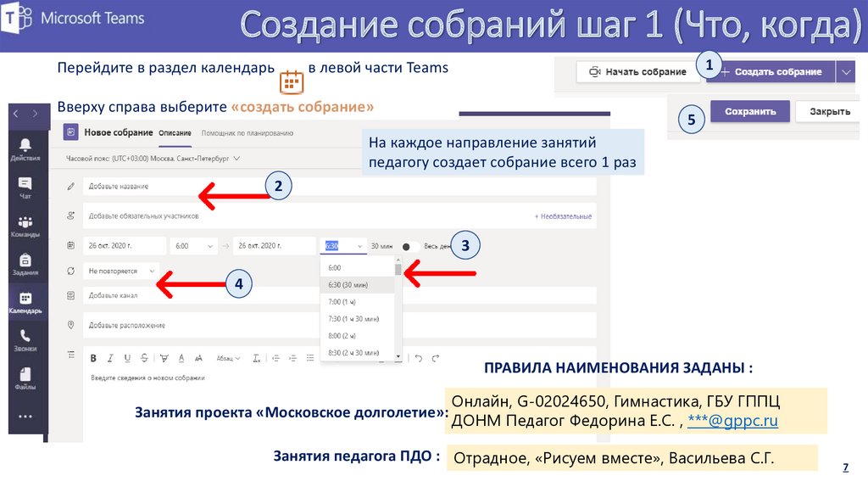Screen dimensions: 868x487
Task: Open arrow next to 'Создать собрание'
Action: coord(846,72)
